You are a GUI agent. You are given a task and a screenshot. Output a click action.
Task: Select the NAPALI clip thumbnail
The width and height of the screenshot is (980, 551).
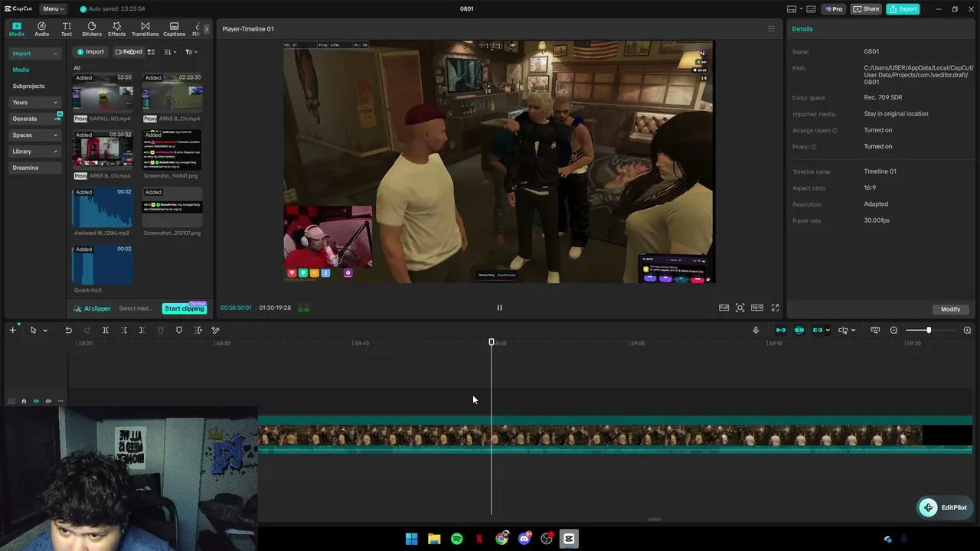click(x=103, y=94)
